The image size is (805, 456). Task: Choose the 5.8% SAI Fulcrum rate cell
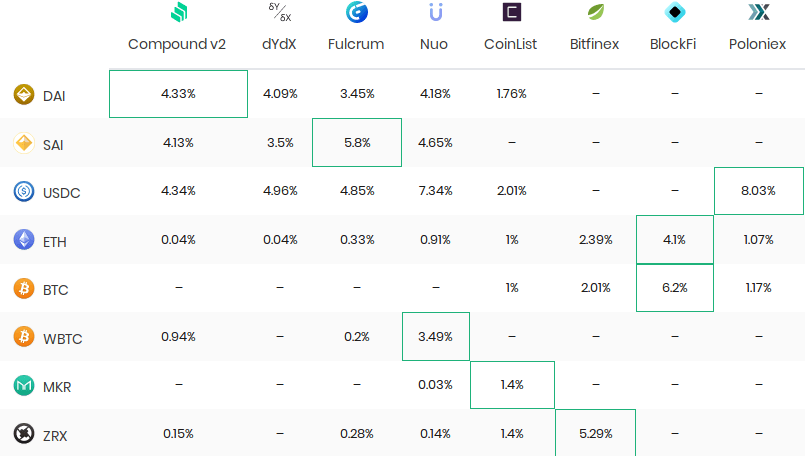[357, 143]
